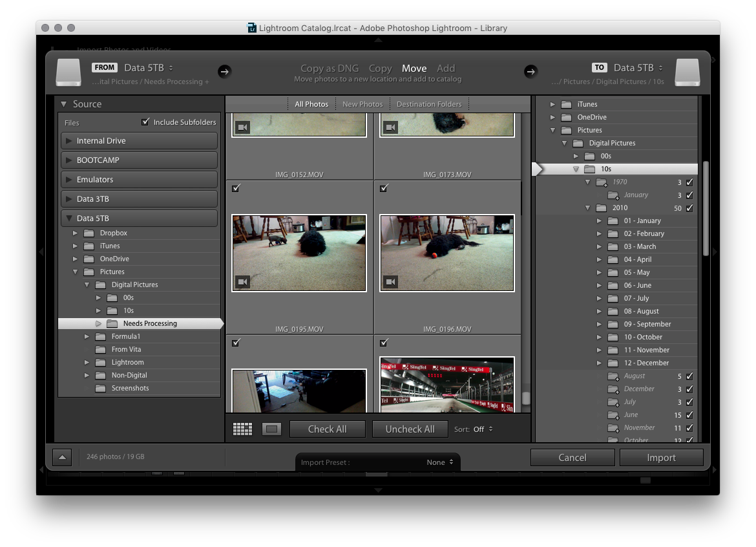Toggle the 2010 destination folder checkbox
This screenshot has width=756, height=547.
pos(689,208)
